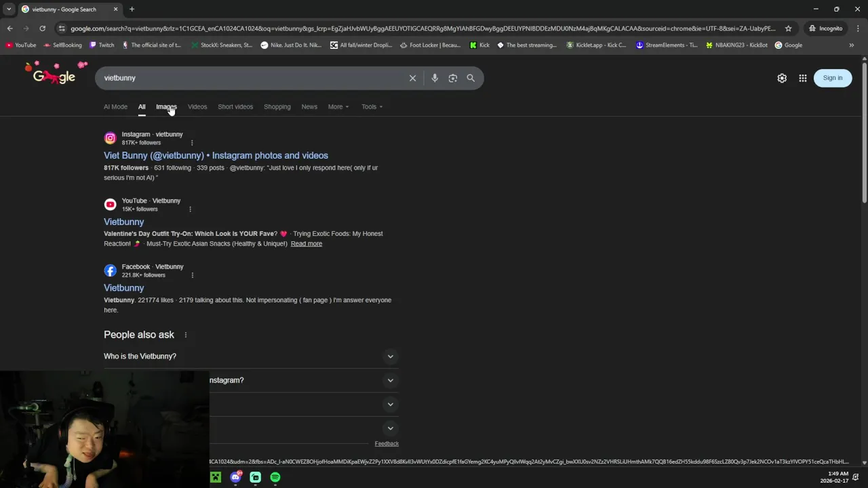Viewport: 868px width, 488px height.
Task: Open the Google bookmark
Action: click(x=789, y=45)
